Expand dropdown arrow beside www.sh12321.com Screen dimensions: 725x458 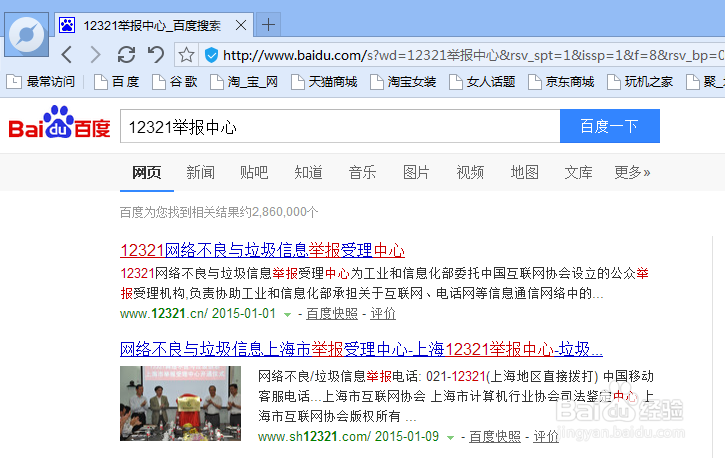tap(450, 437)
